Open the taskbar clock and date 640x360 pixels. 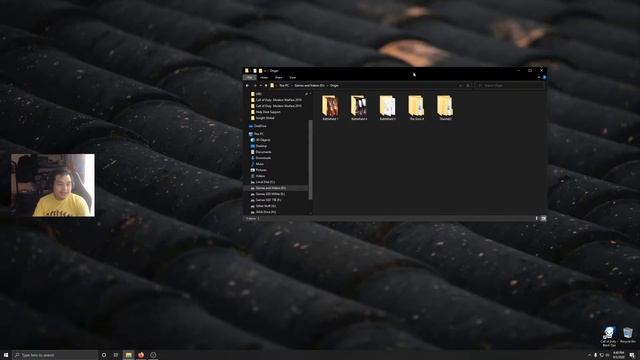(619, 355)
